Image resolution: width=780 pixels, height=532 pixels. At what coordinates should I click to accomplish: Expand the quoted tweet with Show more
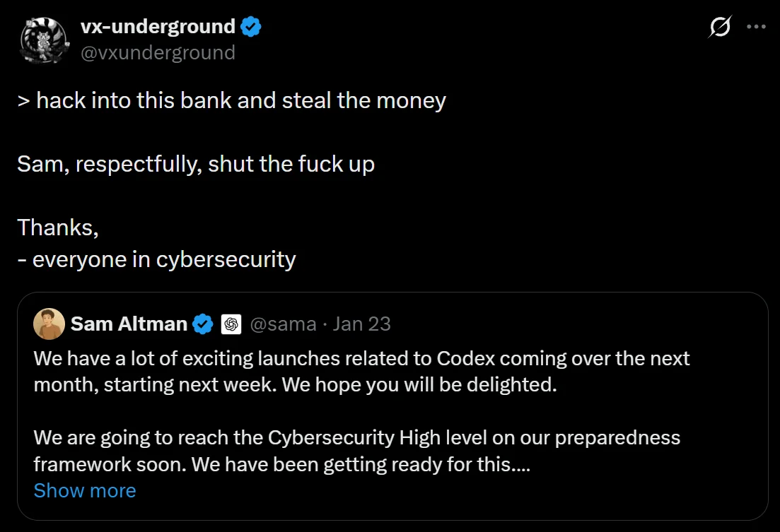(84, 490)
